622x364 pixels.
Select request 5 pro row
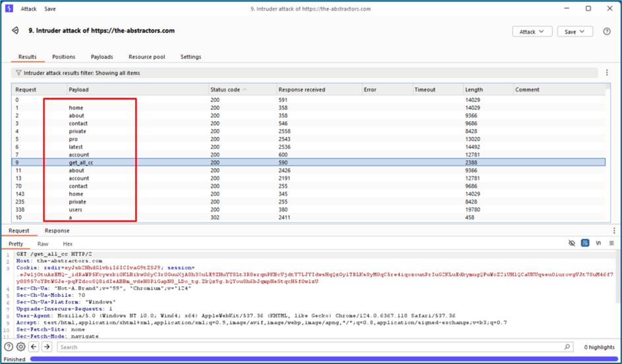308,139
